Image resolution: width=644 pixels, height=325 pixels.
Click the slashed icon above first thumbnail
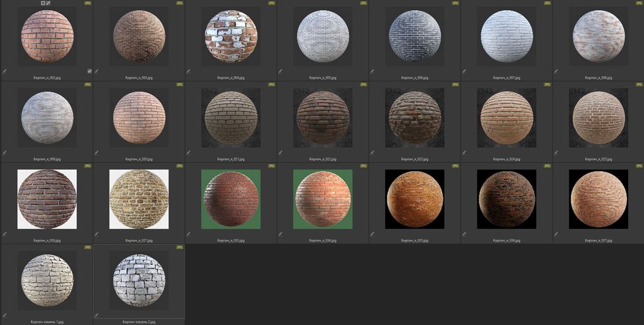[48, 3]
